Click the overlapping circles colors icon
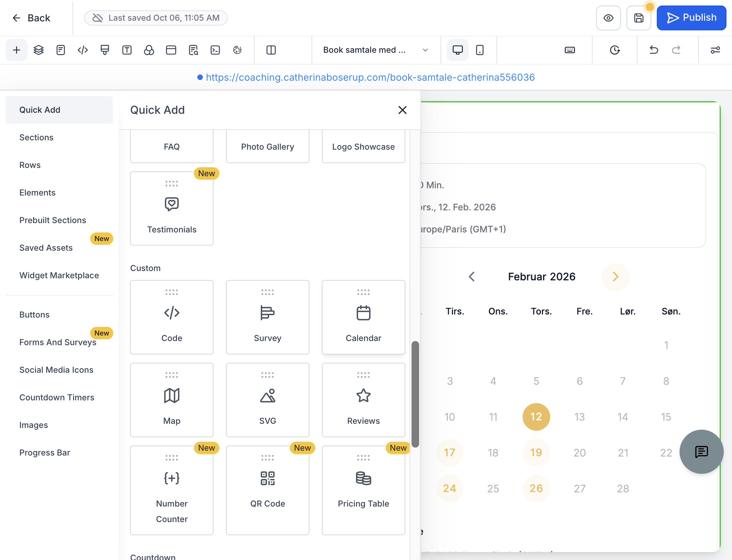This screenshot has width=732, height=560. click(149, 50)
